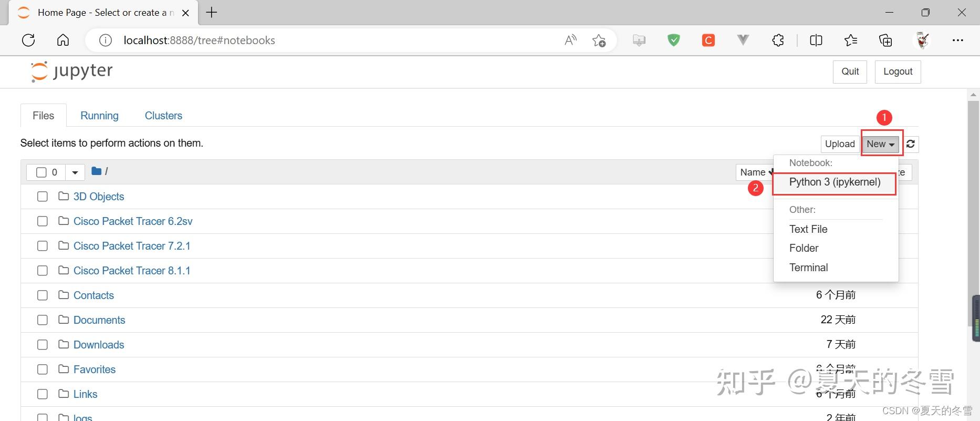
Task: Create a new Text File
Action: (x=808, y=229)
